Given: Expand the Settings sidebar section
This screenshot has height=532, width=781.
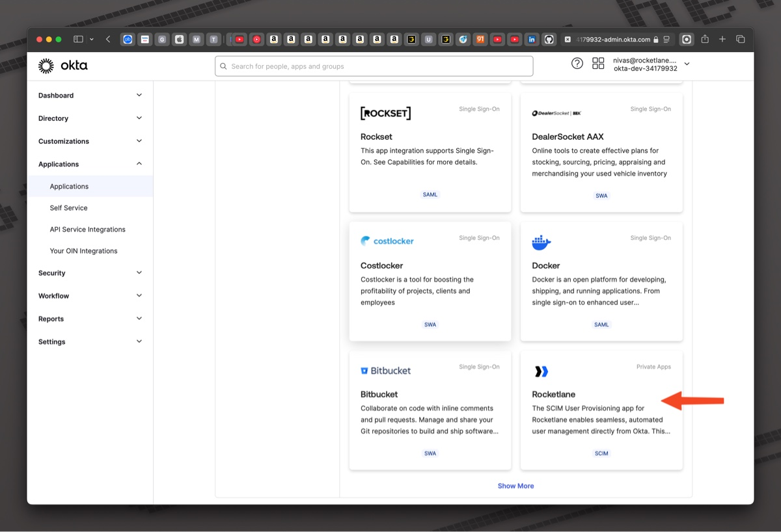Looking at the screenshot, I should tap(90, 341).
